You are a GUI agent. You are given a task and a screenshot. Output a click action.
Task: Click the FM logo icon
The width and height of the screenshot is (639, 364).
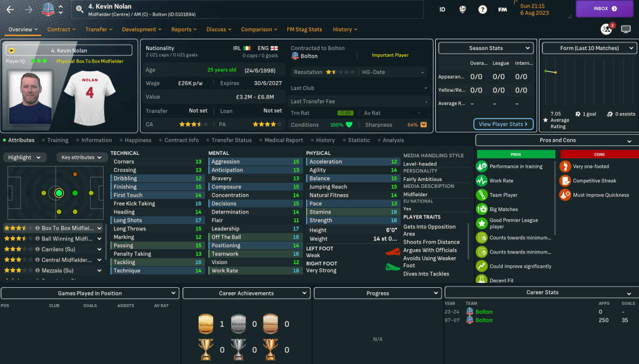coord(502,9)
